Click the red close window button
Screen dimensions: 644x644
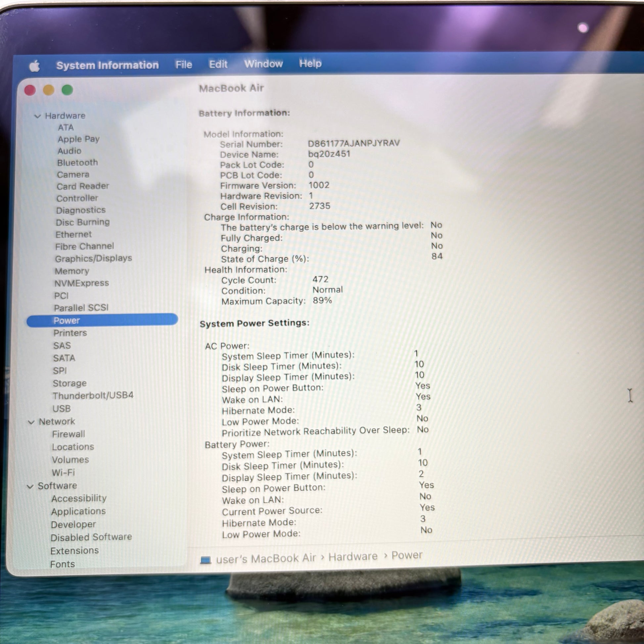pos(30,90)
